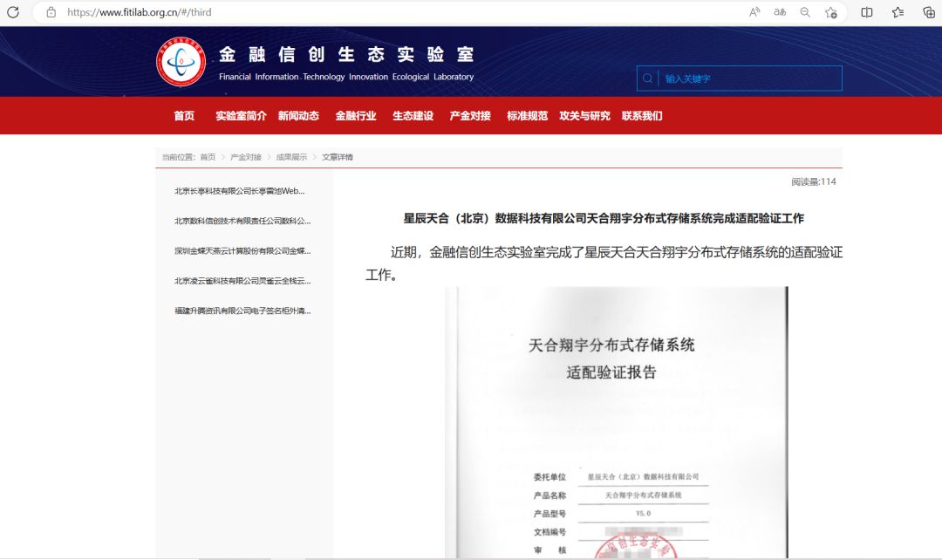
Task: Open the 深圳金蝶天燕云计算 sidebar article
Action: pos(242,251)
